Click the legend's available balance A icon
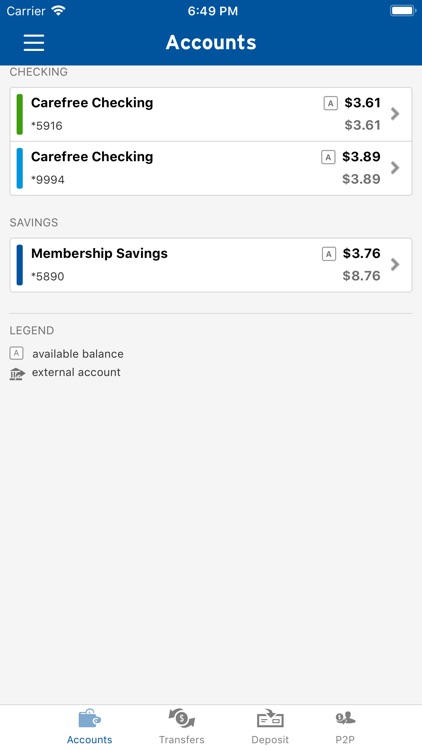The image size is (422, 750). pyautogui.click(x=16, y=353)
